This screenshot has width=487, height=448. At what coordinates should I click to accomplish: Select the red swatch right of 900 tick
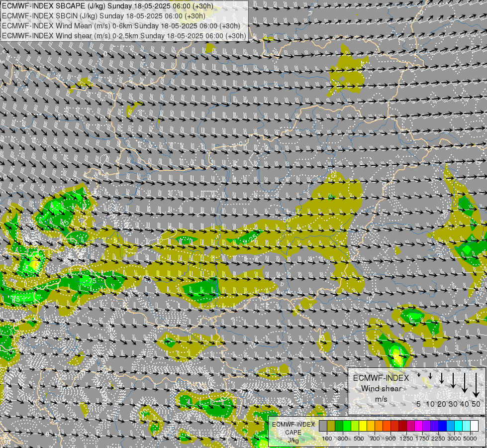coord(395,426)
